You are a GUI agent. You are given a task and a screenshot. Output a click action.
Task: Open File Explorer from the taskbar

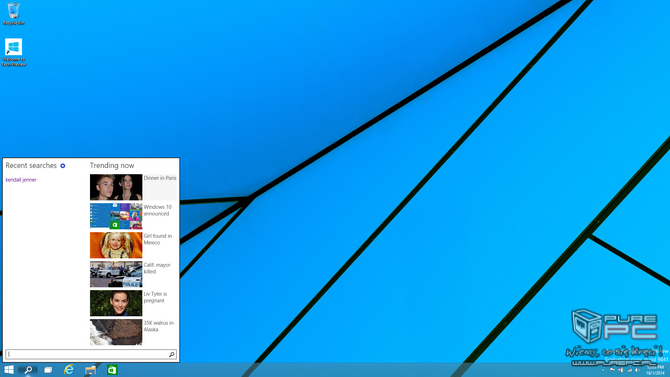[x=90, y=370]
